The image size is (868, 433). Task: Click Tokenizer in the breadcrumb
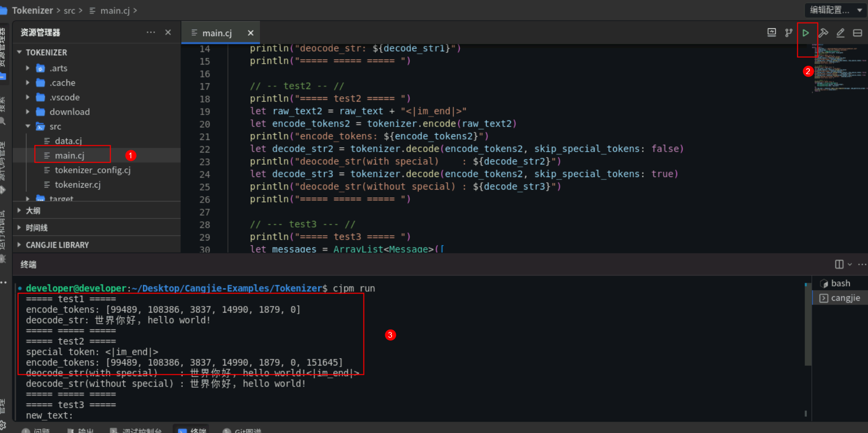pos(32,10)
